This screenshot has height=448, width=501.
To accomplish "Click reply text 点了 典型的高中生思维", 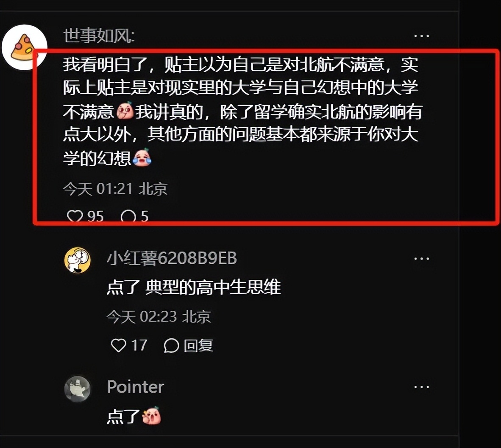I will pyautogui.click(x=194, y=287).
